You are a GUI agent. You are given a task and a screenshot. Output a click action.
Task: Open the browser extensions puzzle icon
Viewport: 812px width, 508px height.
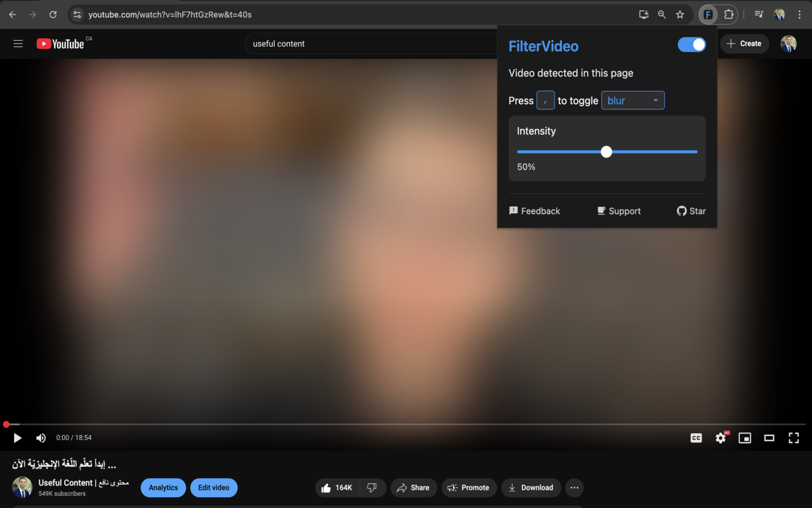pos(728,14)
